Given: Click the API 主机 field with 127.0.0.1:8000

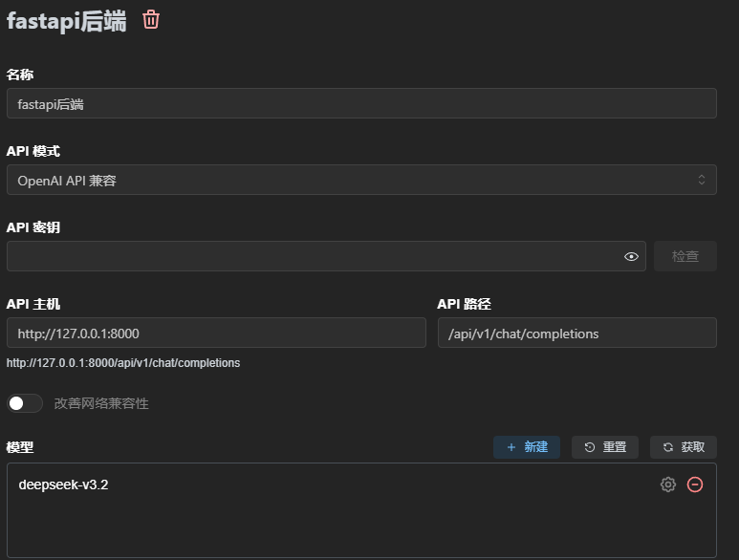Looking at the screenshot, I should [x=216, y=333].
